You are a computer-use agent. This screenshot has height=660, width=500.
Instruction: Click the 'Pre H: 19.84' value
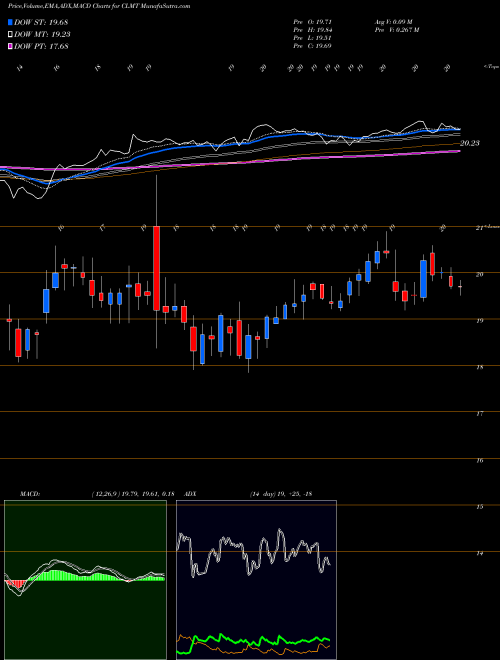pos(312,30)
